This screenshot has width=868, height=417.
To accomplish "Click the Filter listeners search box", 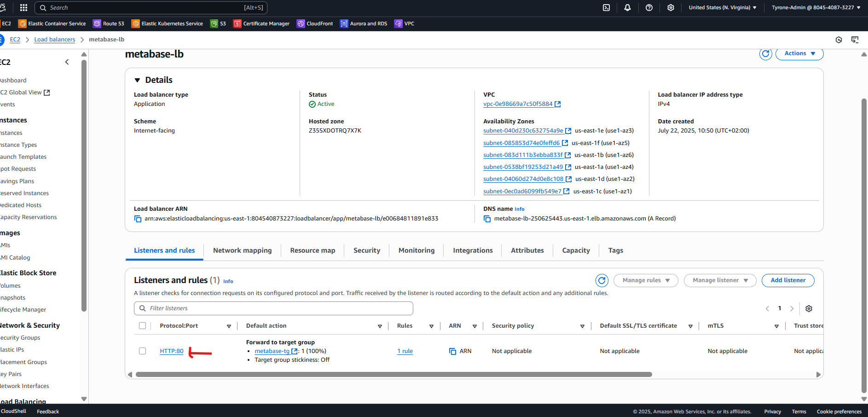I will pyautogui.click(x=273, y=308).
